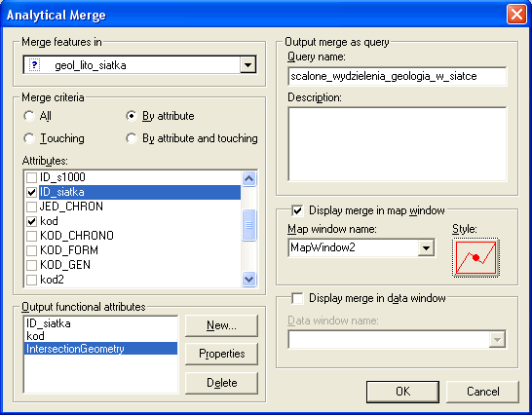Screen dimensions: 532x415
Task: Check the ID_s1000 attribute checkbox
Action: 31,177
